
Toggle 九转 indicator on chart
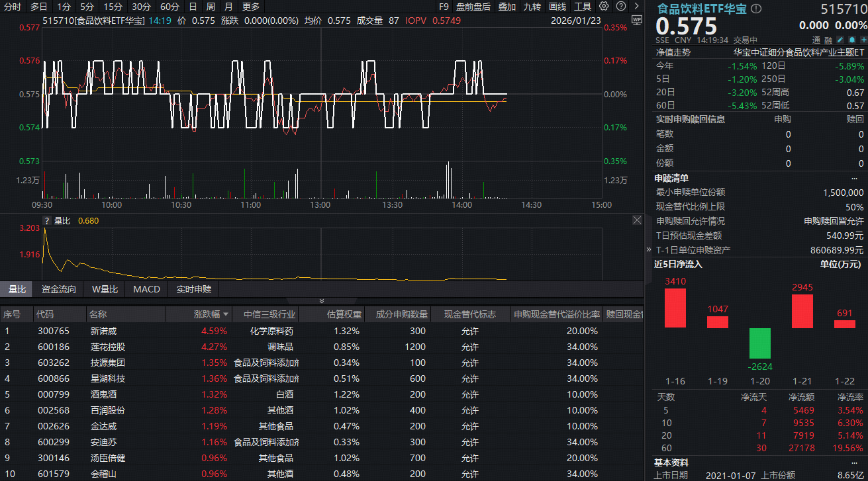pos(532,7)
